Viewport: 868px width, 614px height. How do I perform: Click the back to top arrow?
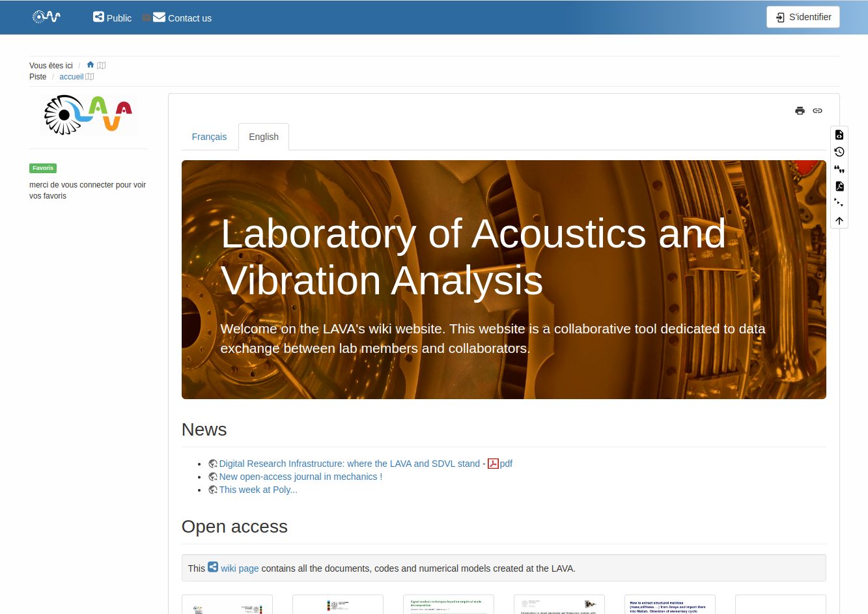coord(839,221)
